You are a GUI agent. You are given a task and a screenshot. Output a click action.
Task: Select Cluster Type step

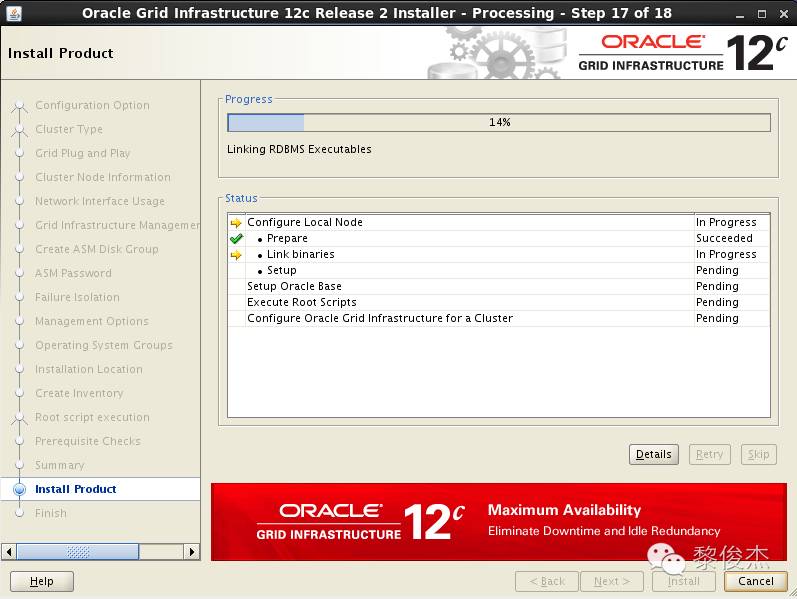click(69, 129)
